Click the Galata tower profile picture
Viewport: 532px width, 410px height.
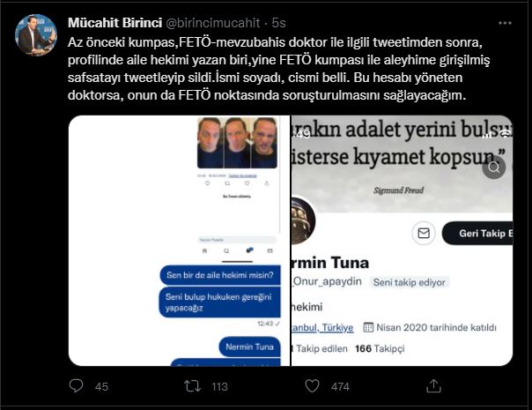[303, 220]
